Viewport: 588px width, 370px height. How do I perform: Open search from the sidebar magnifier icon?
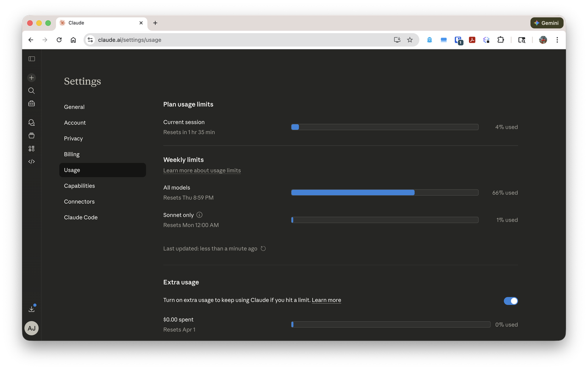pos(31,91)
